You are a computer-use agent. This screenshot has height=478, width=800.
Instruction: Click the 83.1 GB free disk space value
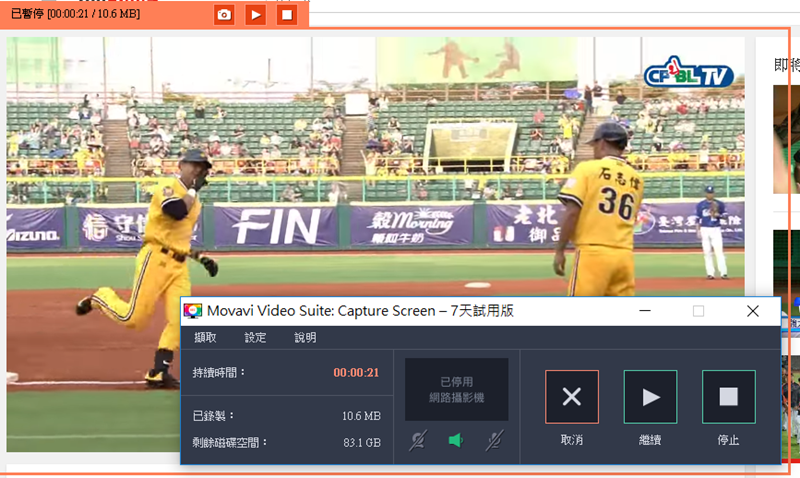(x=362, y=442)
